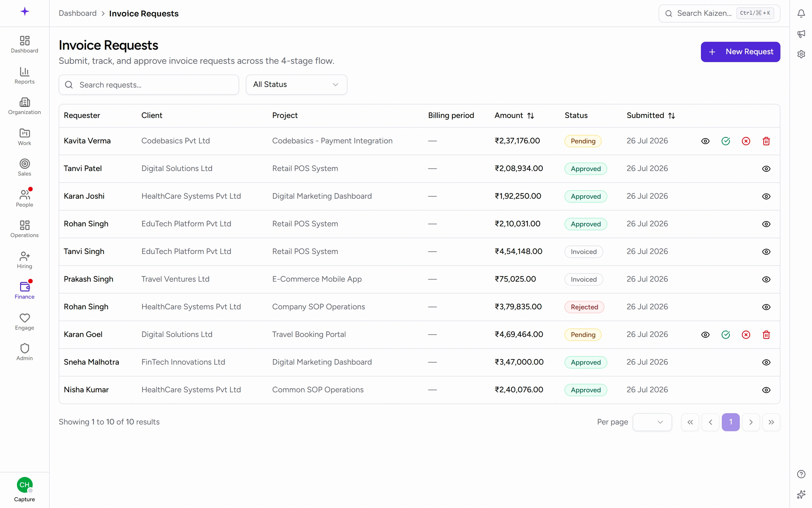Go to Dashboard in sidebar
The width and height of the screenshot is (812, 508).
[25, 45]
